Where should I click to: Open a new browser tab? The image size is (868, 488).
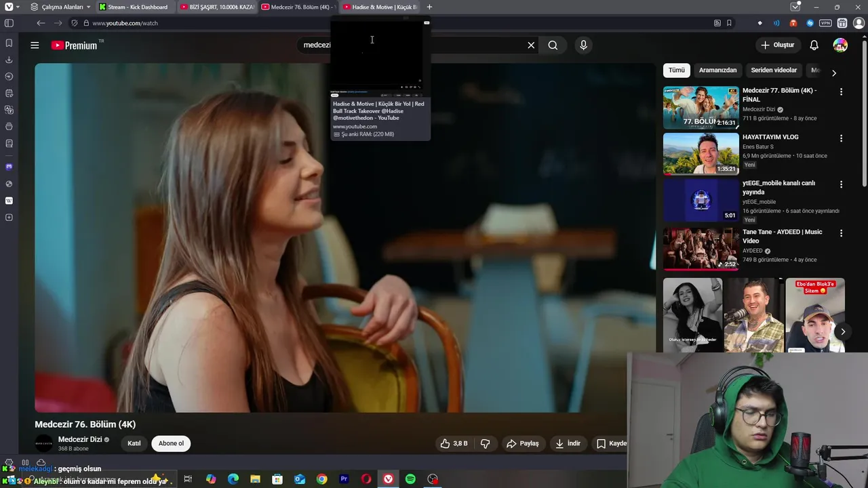click(x=429, y=7)
